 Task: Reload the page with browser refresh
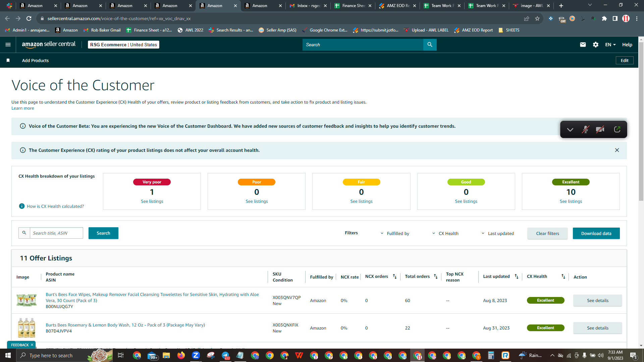pyautogui.click(x=29, y=18)
